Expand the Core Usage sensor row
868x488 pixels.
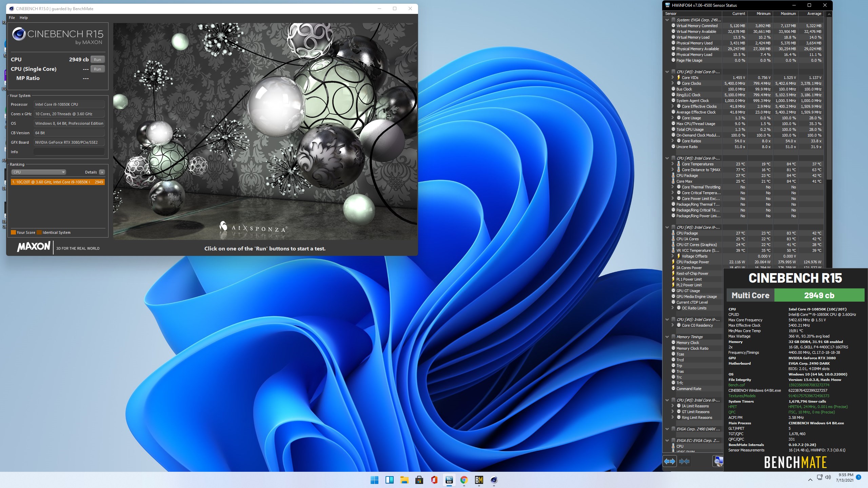673,118
